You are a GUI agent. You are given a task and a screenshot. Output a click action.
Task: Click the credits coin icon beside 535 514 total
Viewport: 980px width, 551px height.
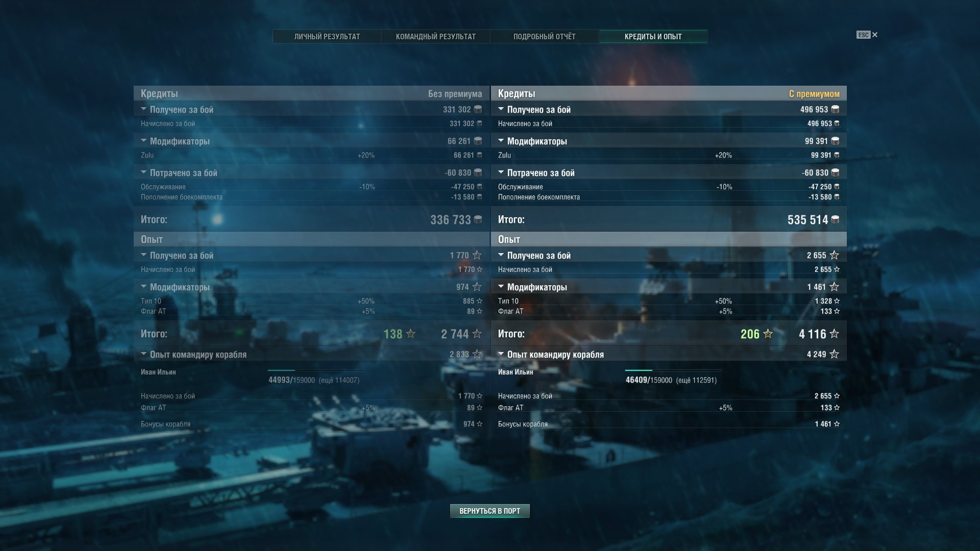(x=835, y=219)
